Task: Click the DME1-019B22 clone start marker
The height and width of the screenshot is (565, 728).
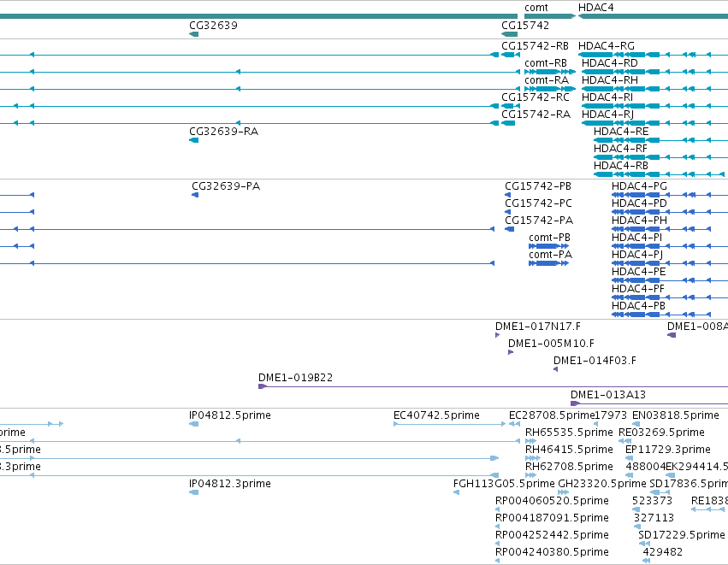Action: click(263, 386)
